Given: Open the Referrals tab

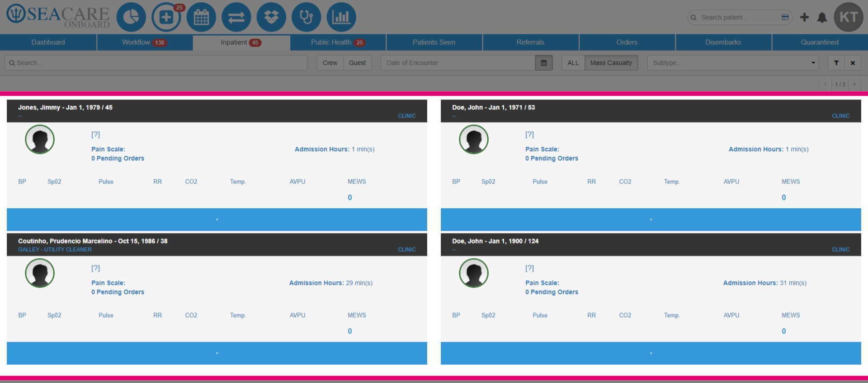Looking at the screenshot, I should [531, 42].
